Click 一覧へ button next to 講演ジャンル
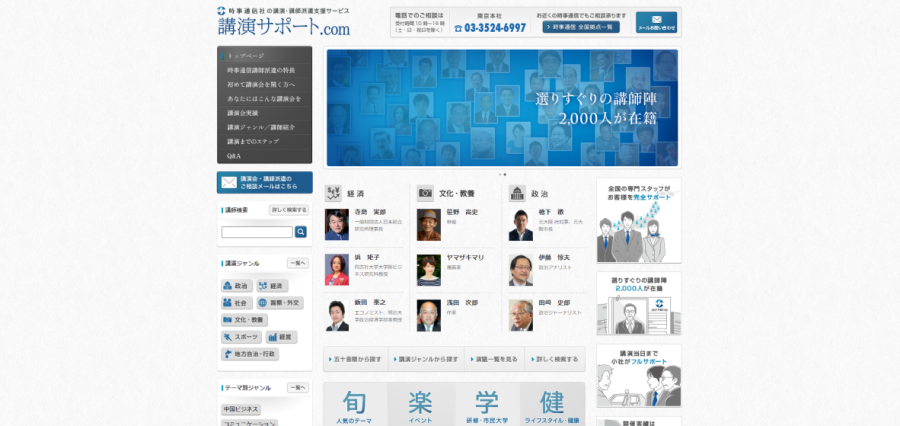This screenshot has height=426, width=900. pyautogui.click(x=298, y=263)
